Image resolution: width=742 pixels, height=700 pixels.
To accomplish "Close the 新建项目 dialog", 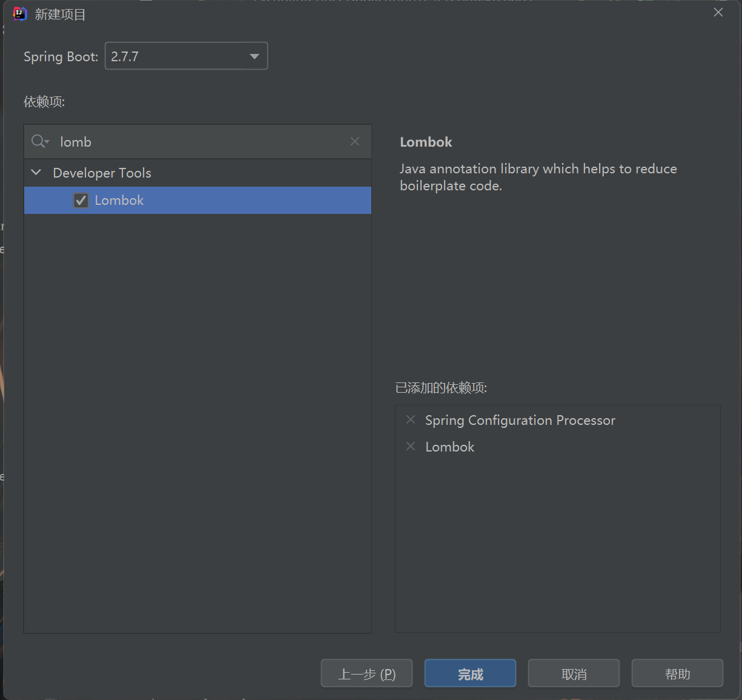I will tap(718, 13).
